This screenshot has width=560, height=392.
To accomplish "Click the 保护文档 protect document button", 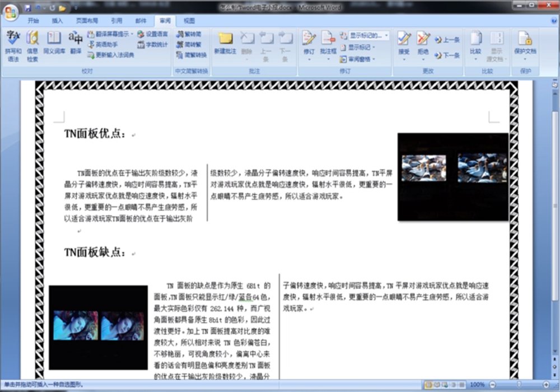I will pyautogui.click(x=526, y=45).
